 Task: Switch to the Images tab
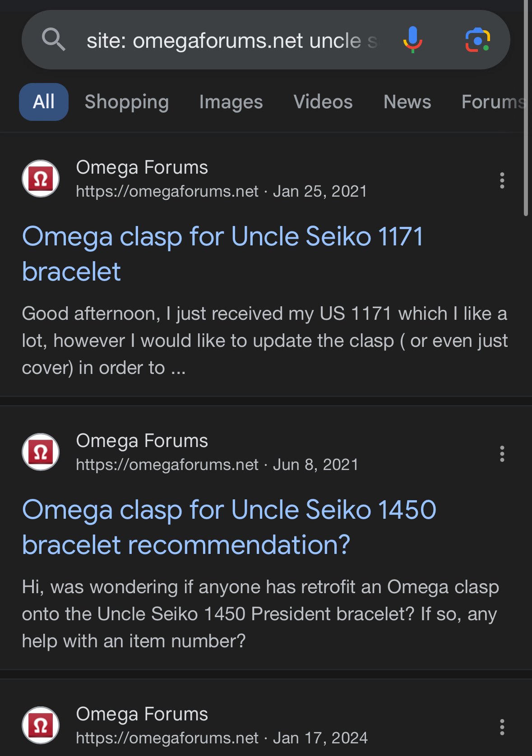click(x=231, y=102)
